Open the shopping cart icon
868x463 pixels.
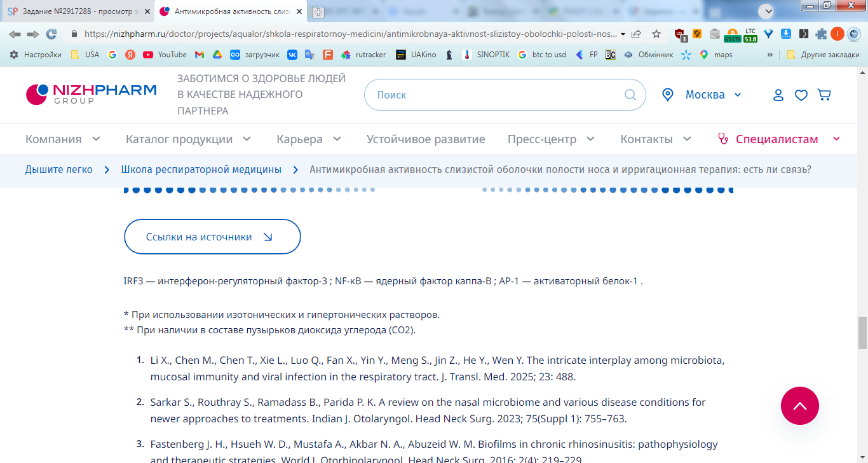(x=824, y=95)
